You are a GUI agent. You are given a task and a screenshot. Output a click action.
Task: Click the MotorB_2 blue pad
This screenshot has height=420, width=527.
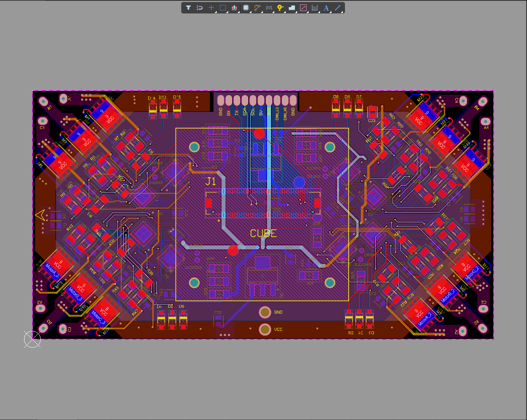click(449, 296)
